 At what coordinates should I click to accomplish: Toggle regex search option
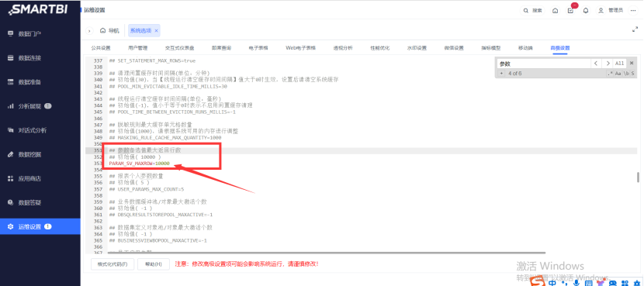[611, 74]
